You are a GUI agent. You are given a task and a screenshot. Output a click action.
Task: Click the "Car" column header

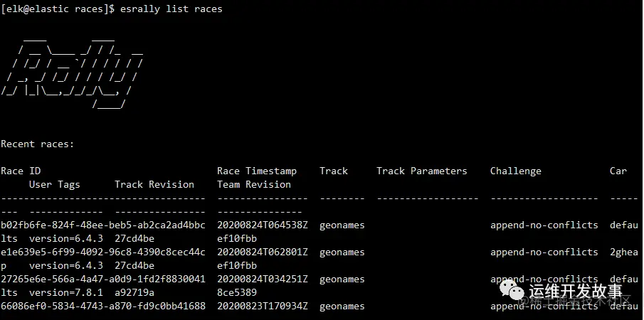tap(618, 171)
